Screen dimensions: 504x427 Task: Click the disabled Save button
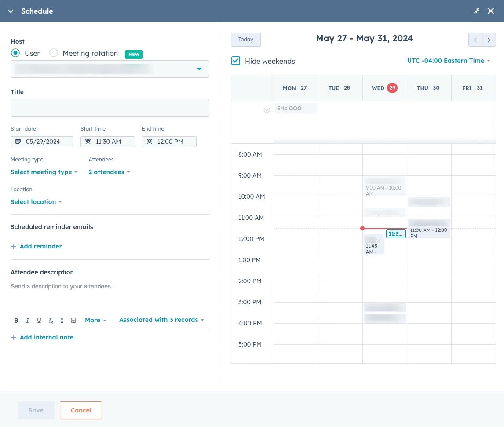pos(36,410)
